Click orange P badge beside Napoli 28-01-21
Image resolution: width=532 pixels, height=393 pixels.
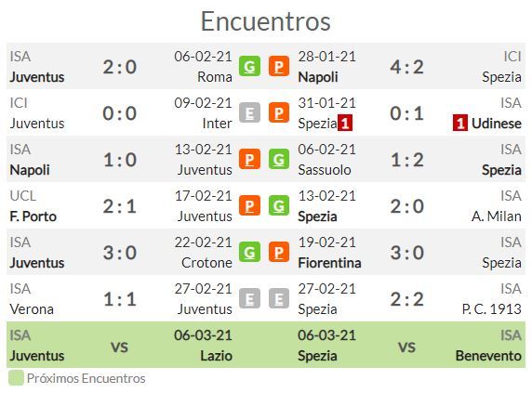click(279, 66)
